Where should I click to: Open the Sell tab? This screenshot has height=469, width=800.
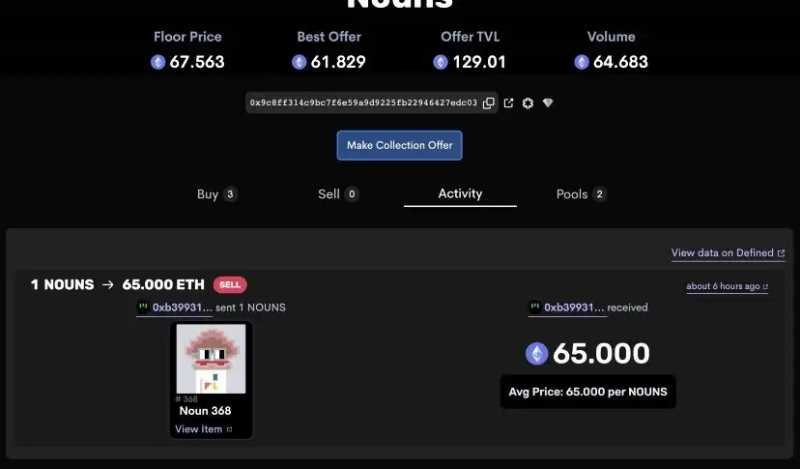329,194
